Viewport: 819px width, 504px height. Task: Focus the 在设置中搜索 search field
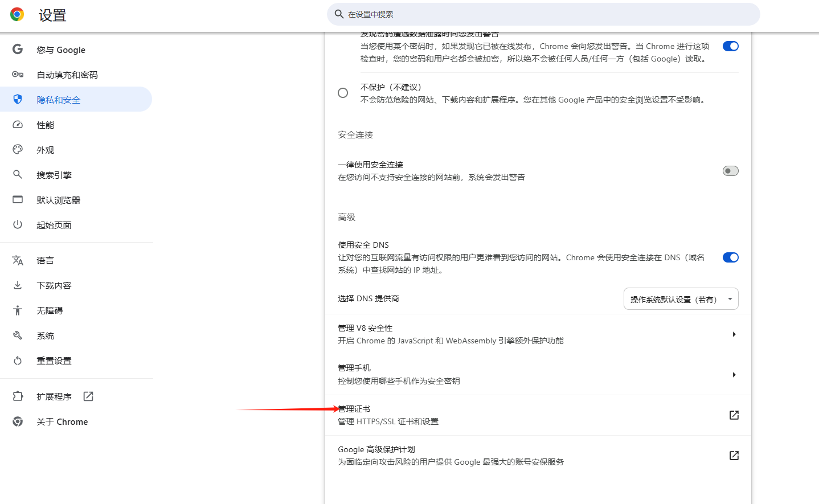click(x=543, y=14)
